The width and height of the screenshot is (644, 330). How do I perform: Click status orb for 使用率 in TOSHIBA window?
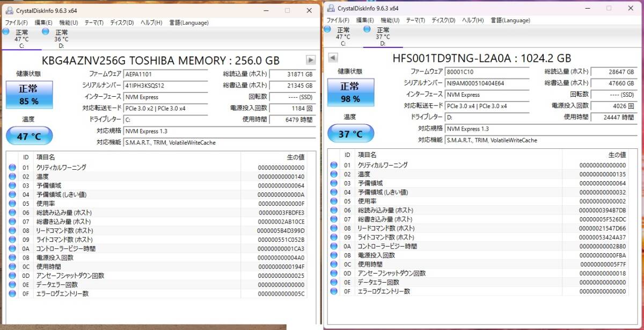pyautogui.click(x=12, y=204)
